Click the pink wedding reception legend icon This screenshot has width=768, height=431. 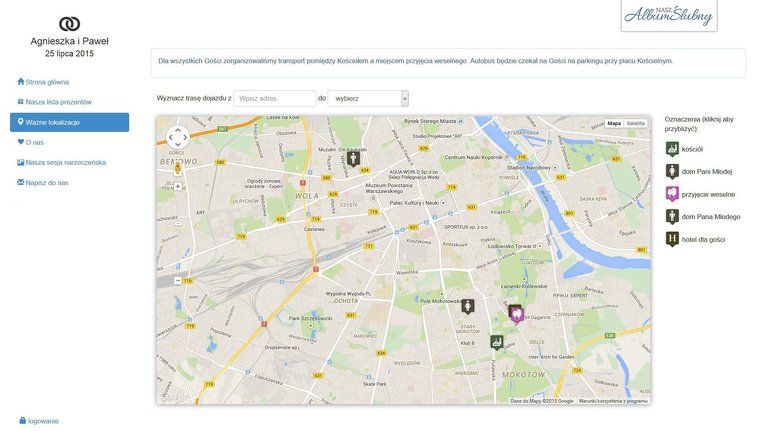click(x=673, y=194)
